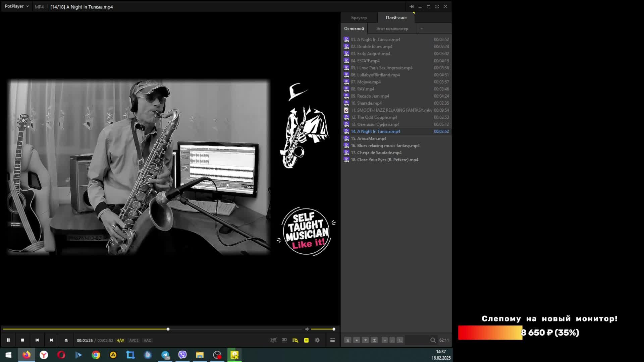Screen dimensions: 644x362
Task: Toggle 360 degree video mode
Action: pyautogui.click(x=273, y=340)
